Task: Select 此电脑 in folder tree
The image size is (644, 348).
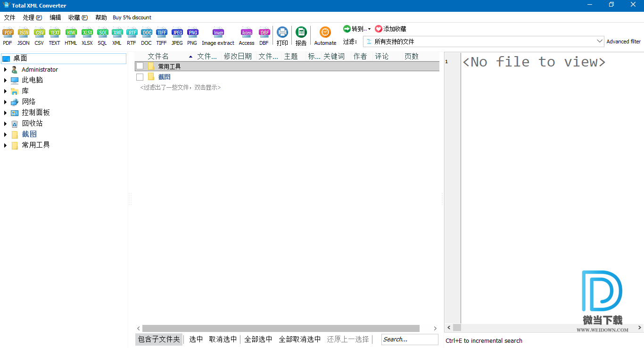Action: [x=33, y=80]
